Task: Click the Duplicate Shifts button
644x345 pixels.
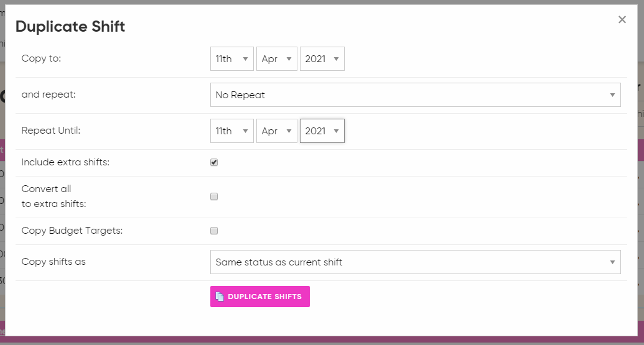Action: 260,297
